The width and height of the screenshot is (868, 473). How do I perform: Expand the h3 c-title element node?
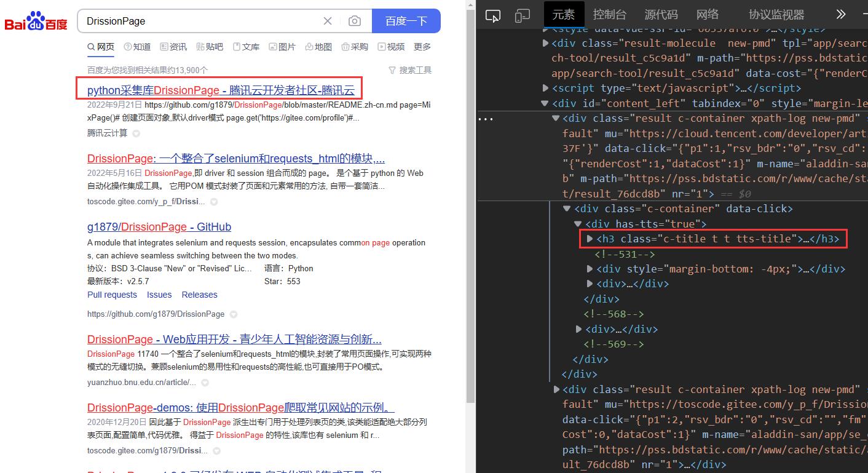[590, 239]
